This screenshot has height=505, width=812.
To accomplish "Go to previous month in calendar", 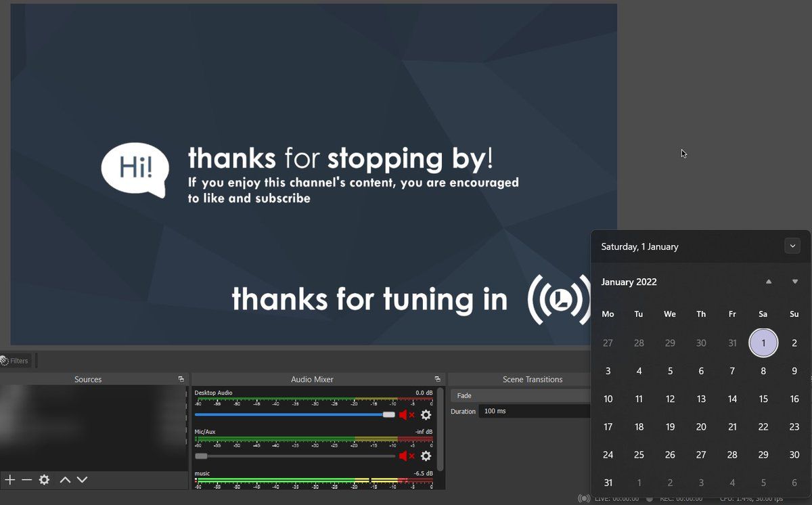I will (x=769, y=282).
